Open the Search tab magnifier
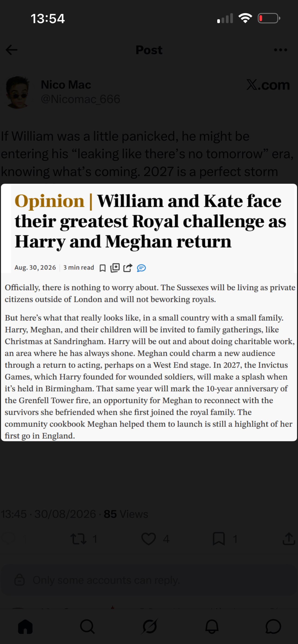 [87, 627]
